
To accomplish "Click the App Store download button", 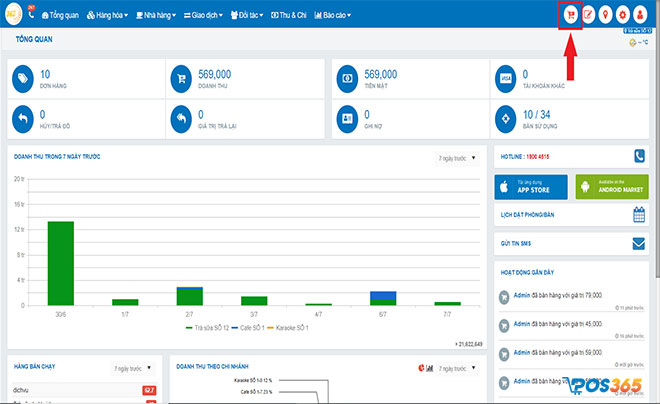I will coord(531,186).
